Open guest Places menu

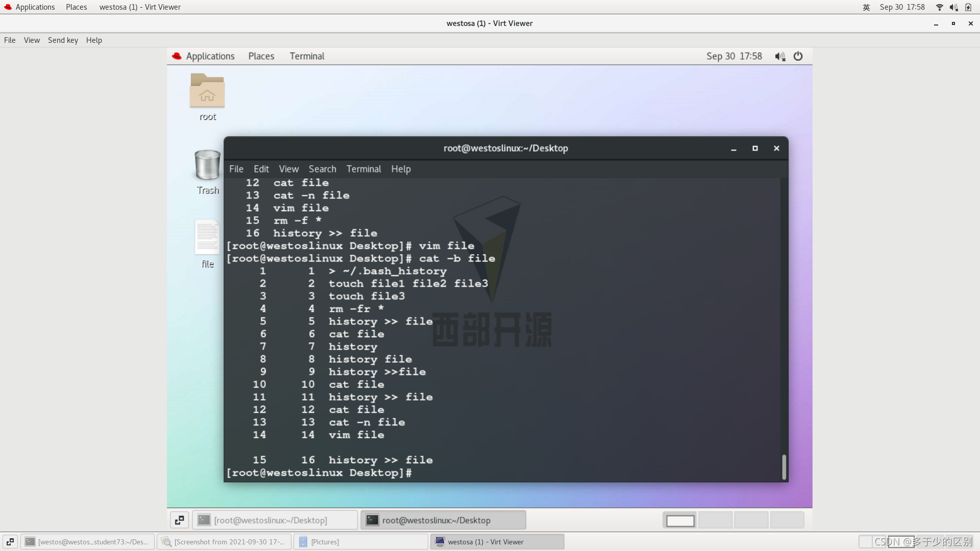click(261, 56)
